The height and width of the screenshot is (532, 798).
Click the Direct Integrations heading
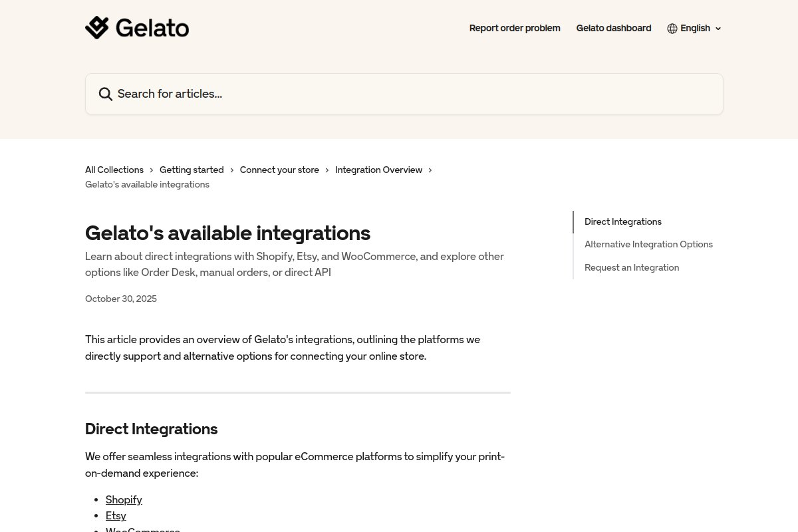[x=152, y=429]
